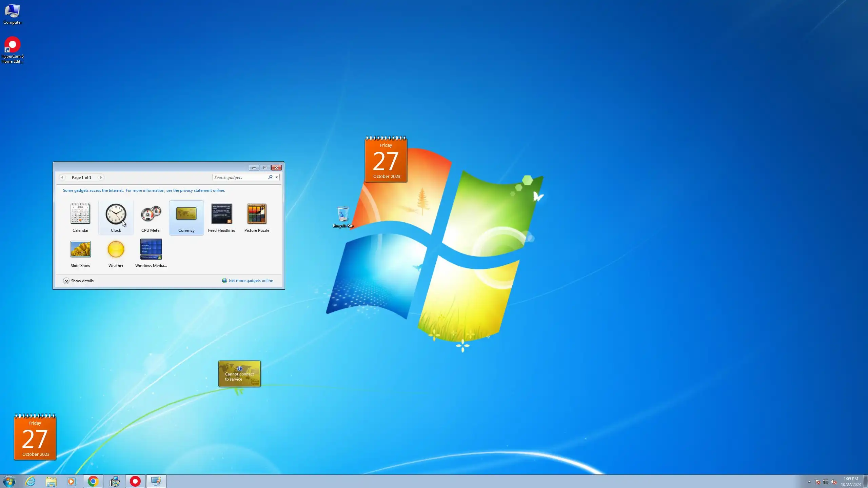The image size is (868, 488).
Task: Open the privacy statement online link
Action: pos(196,190)
